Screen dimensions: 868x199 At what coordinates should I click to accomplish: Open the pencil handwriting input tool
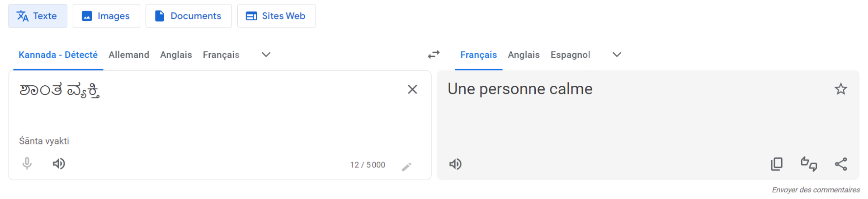tap(406, 167)
